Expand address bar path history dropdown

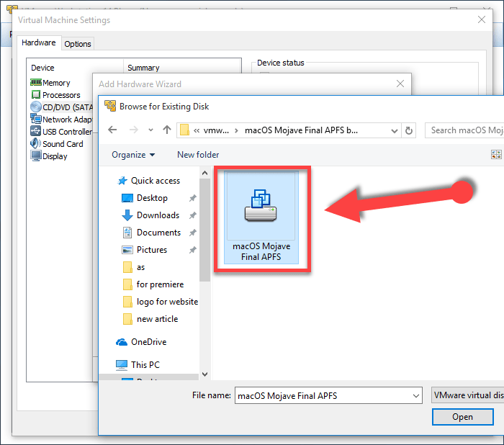394,130
